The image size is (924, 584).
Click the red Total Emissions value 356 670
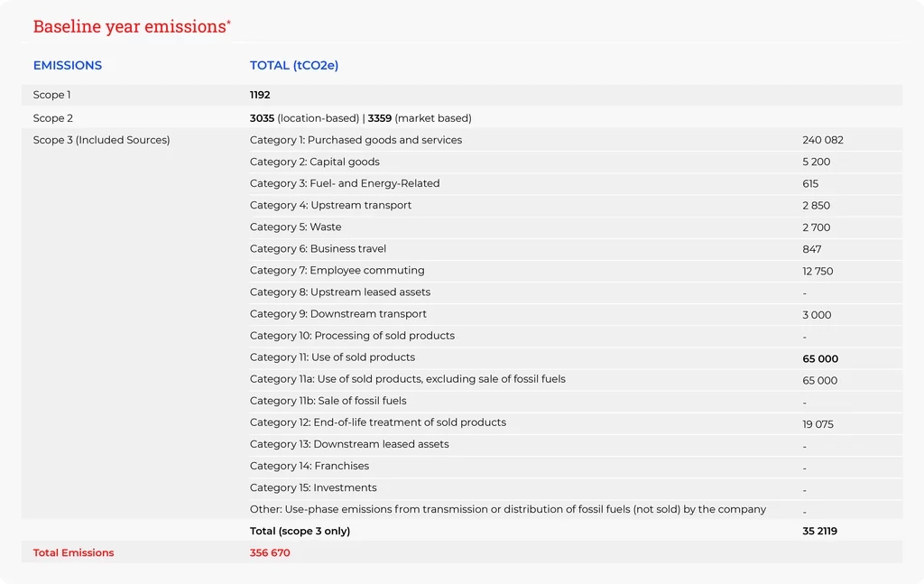(x=270, y=553)
